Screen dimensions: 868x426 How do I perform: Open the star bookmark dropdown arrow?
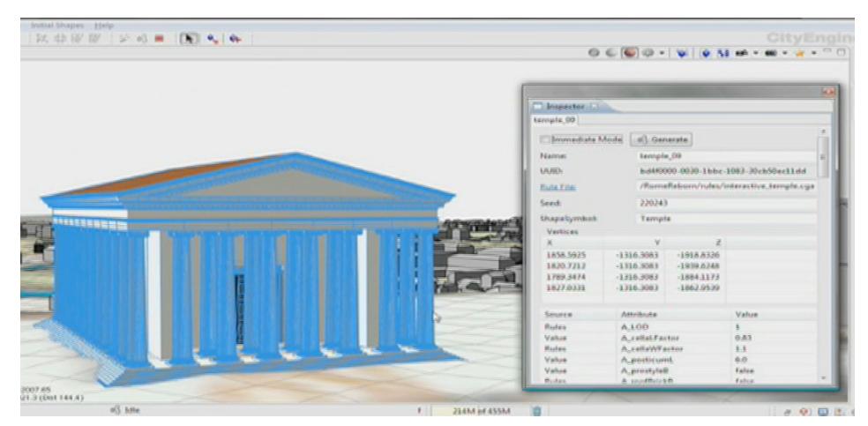point(813,53)
